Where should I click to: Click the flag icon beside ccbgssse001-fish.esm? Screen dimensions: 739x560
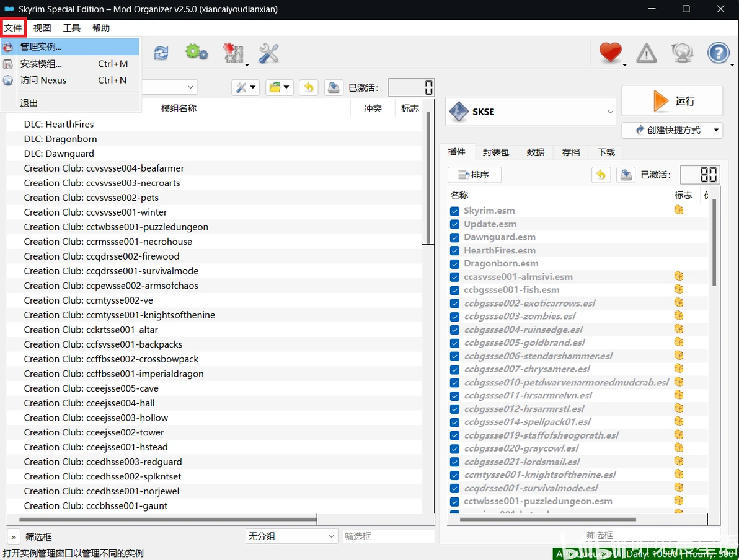point(679,289)
